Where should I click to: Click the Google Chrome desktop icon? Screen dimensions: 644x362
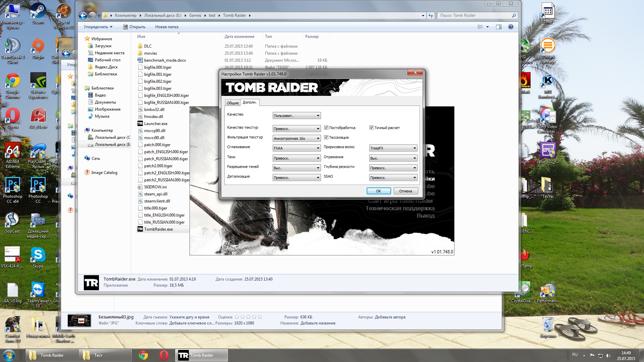click(x=12, y=81)
